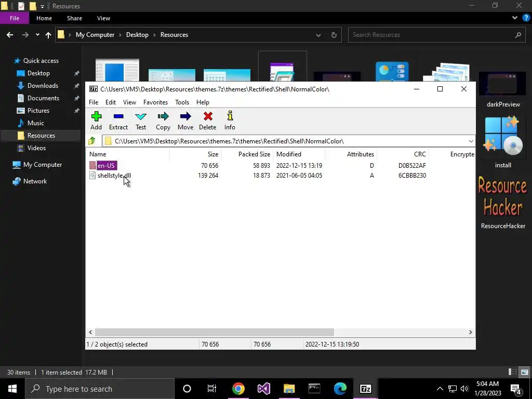Switch to the Explorer View tab
Viewport: 532px width, 399px height.
tap(103, 18)
